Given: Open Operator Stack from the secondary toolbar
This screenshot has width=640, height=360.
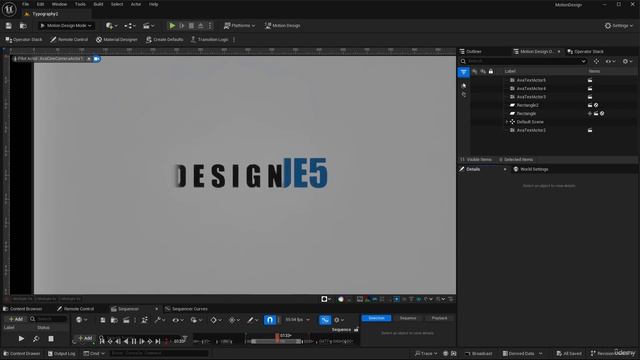Looking at the screenshot, I should 24,40.
